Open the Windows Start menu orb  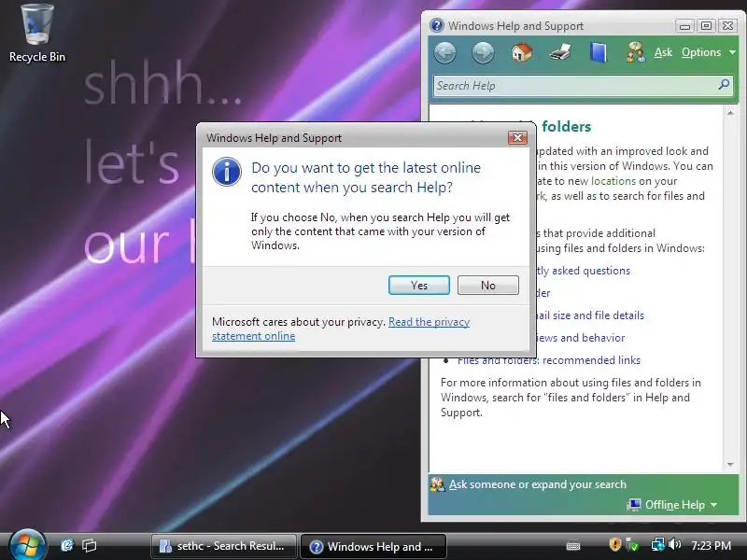[x=28, y=545]
